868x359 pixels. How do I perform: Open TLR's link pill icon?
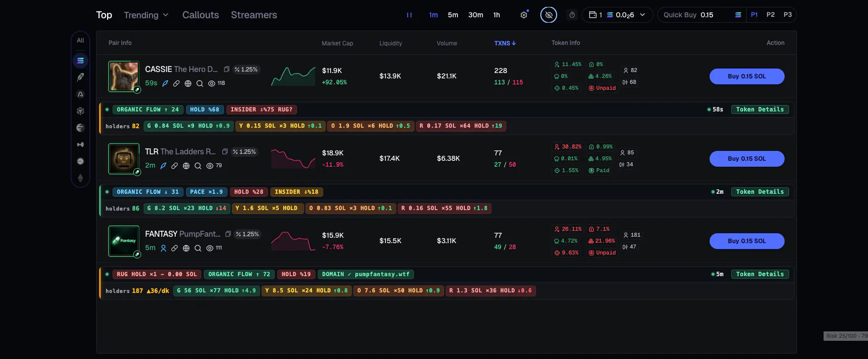tap(174, 166)
